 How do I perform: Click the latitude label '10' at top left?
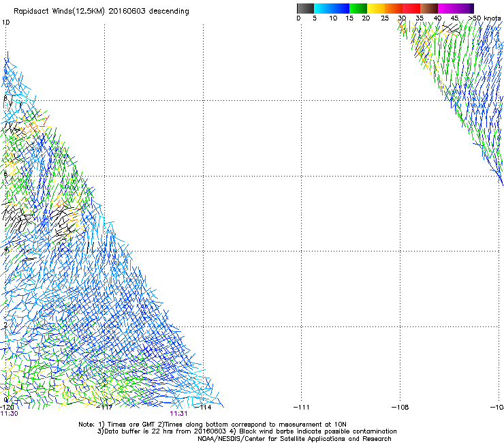[5, 22]
